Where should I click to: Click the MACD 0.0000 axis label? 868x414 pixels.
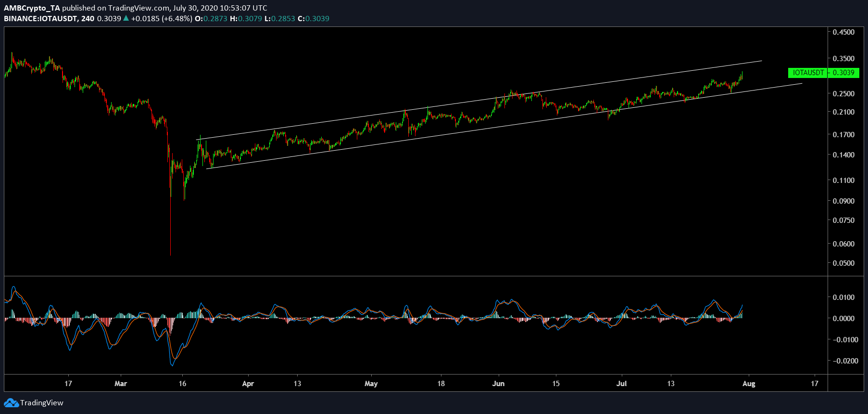pos(843,319)
